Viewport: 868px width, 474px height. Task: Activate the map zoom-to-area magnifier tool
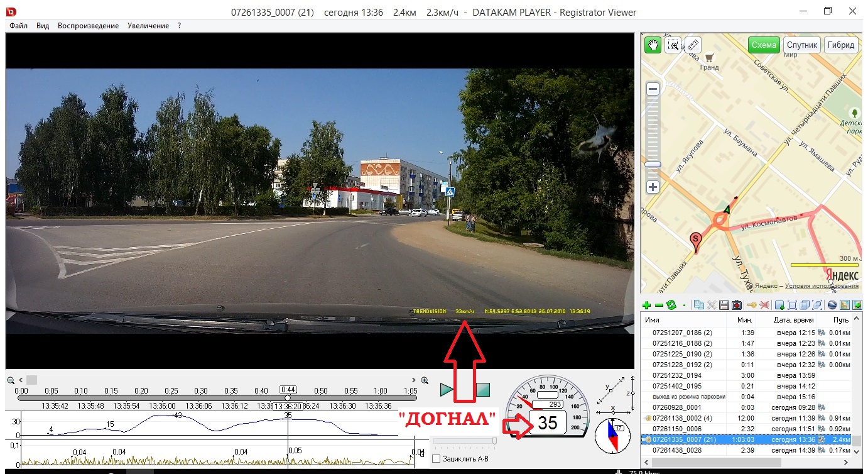[x=673, y=45]
